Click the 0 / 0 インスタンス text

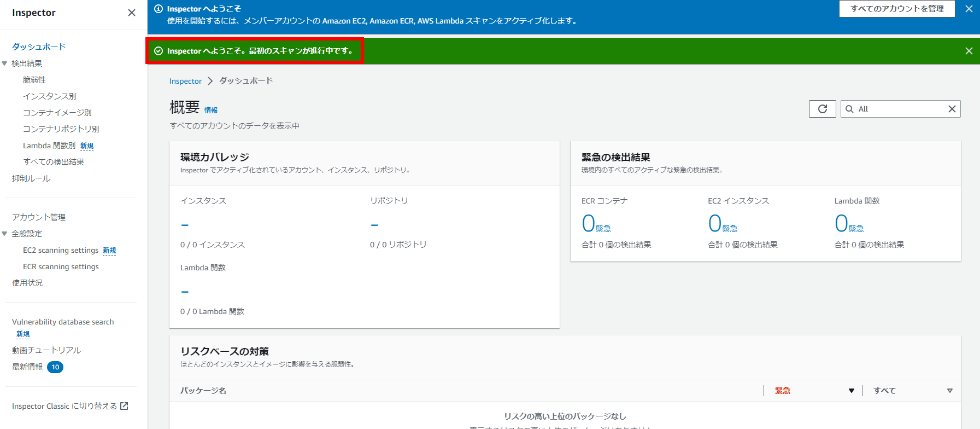pos(213,245)
